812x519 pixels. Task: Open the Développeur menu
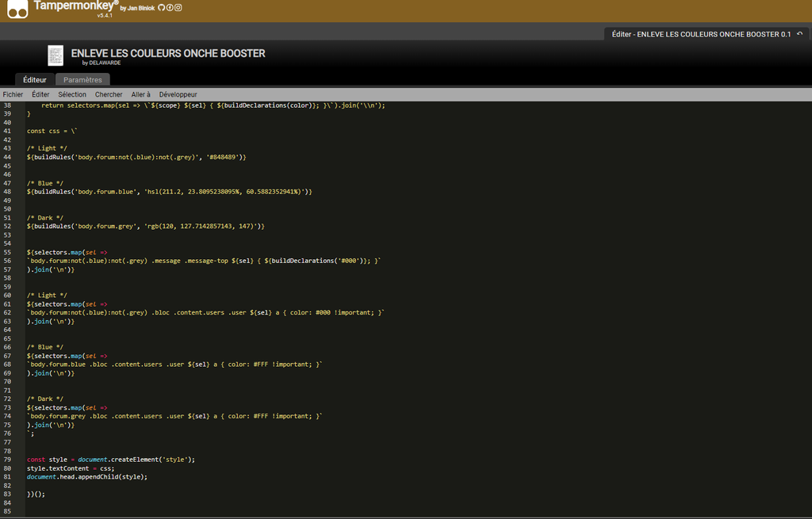click(x=178, y=94)
